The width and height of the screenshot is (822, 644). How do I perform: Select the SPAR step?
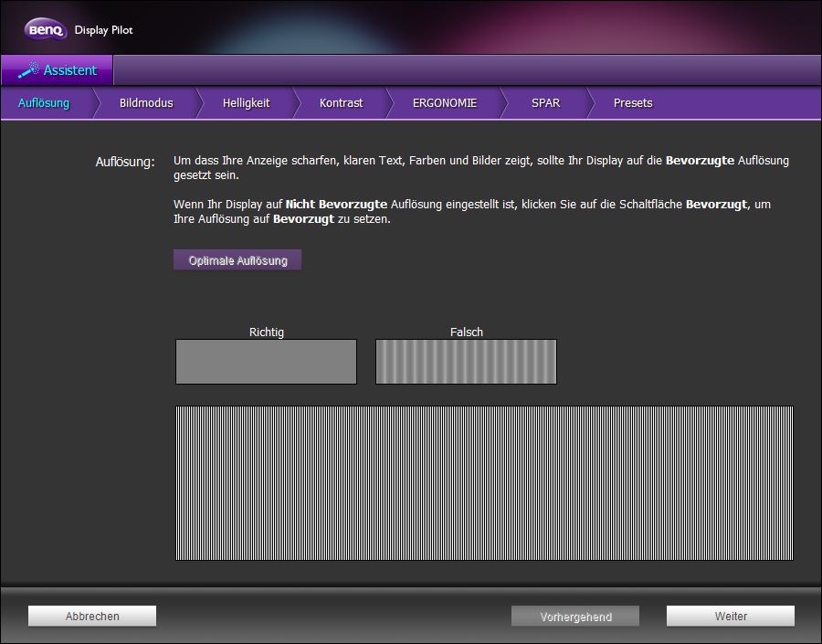tap(545, 103)
